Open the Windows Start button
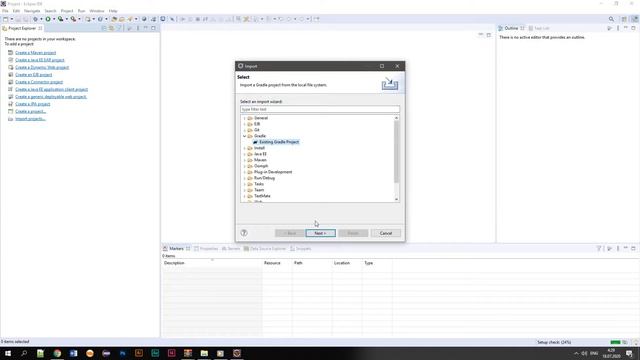640x360 pixels. pyautogui.click(x=8, y=353)
